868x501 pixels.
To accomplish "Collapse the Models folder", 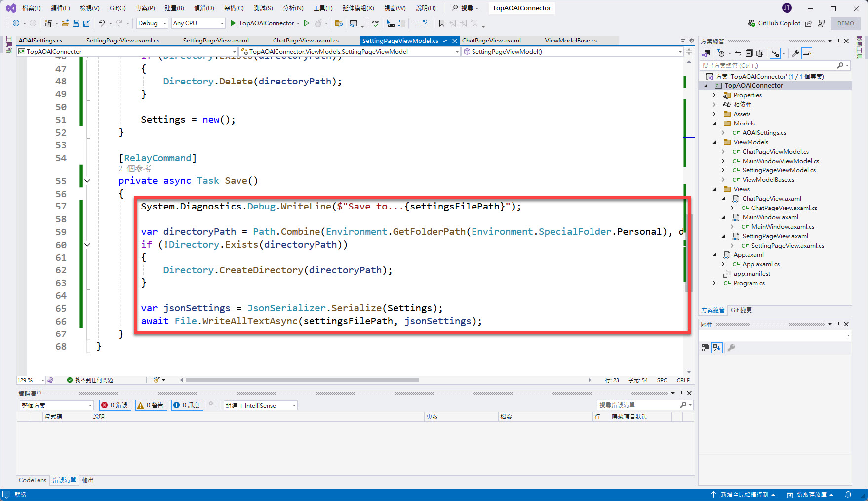I will pos(714,124).
